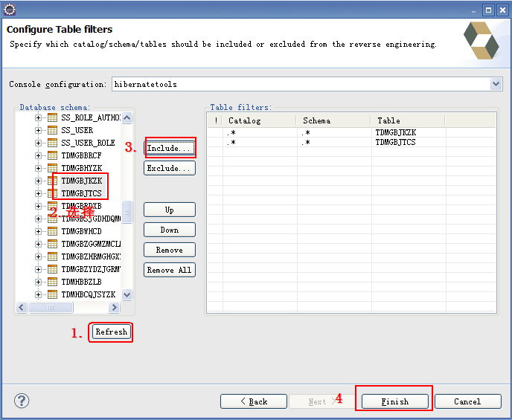Viewport: 512px width, 420px height.
Task: Select TDMGBJKZK row in Table filters
Action: (351, 132)
